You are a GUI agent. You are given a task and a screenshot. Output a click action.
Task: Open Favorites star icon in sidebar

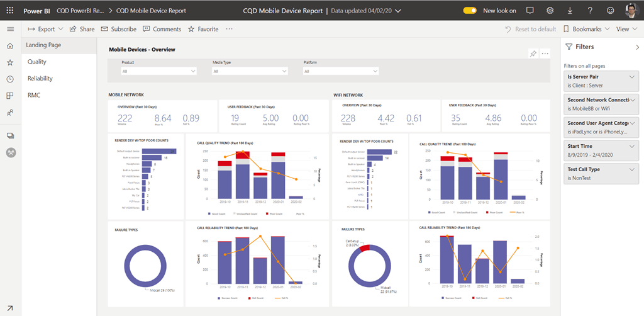(10, 62)
